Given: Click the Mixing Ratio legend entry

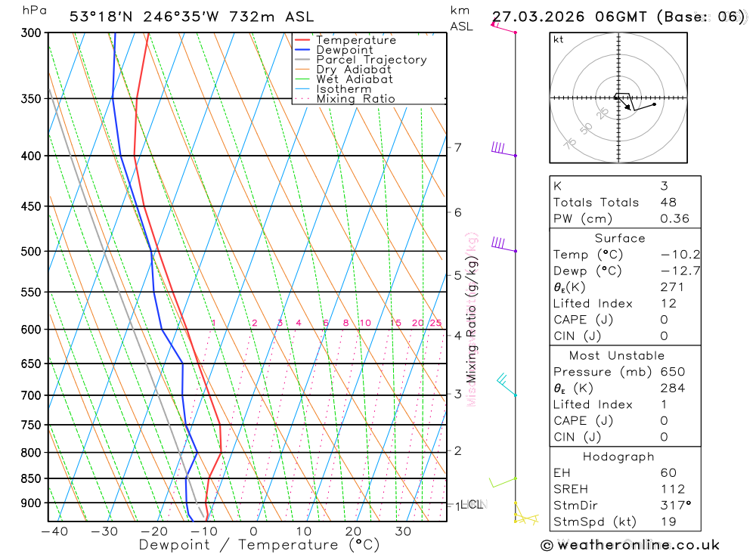Looking at the screenshot, I should coord(345,99).
